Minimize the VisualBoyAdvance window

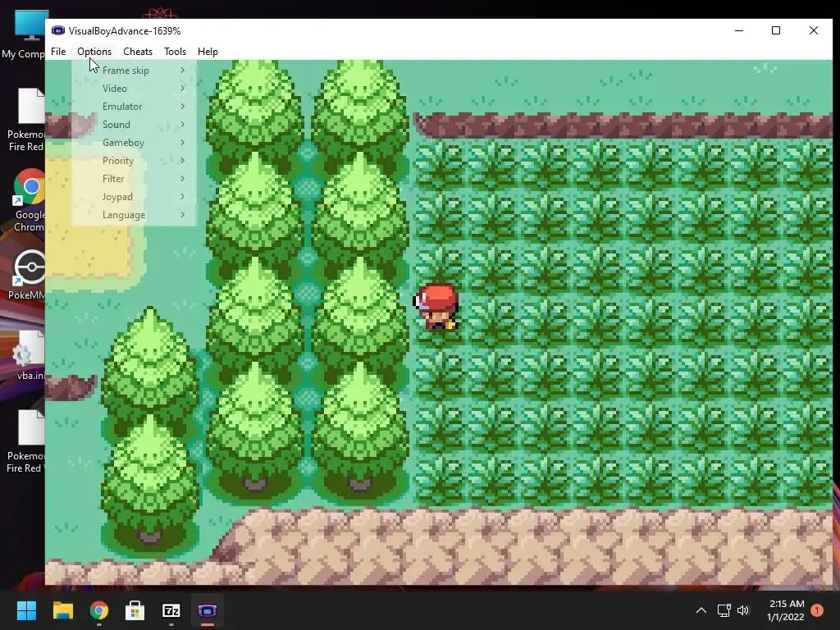click(739, 30)
